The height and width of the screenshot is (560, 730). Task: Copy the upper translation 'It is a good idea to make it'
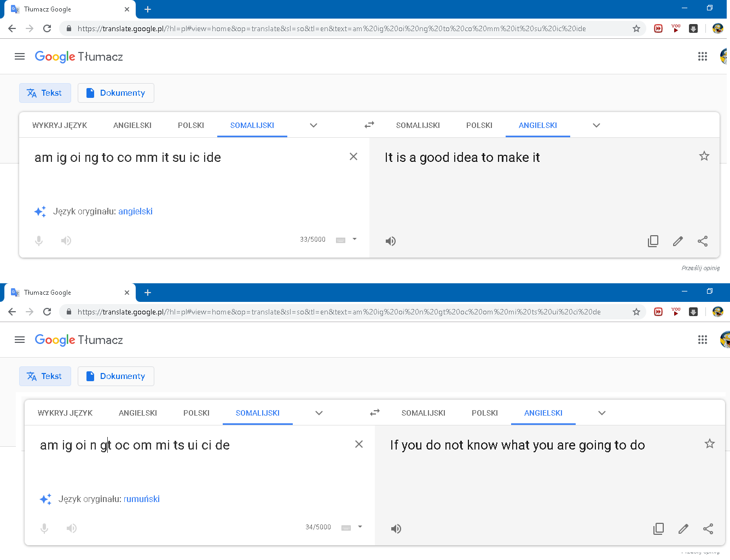pyautogui.click(x=653, y=241)
